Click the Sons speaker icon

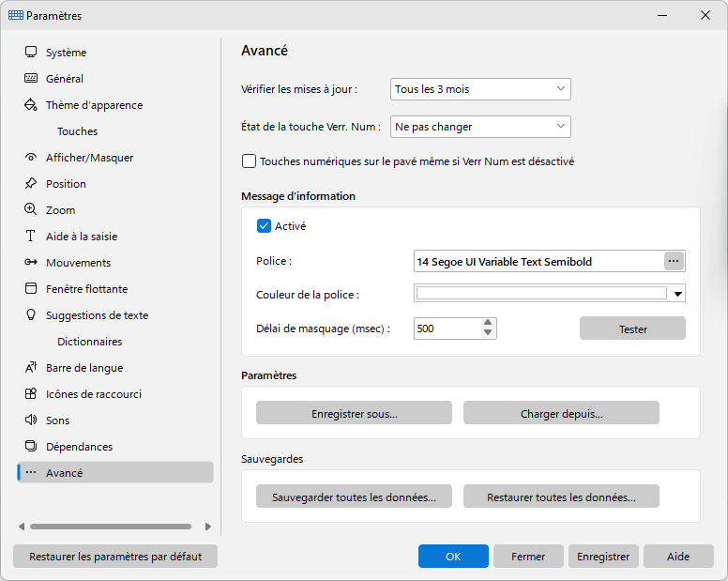31,420
